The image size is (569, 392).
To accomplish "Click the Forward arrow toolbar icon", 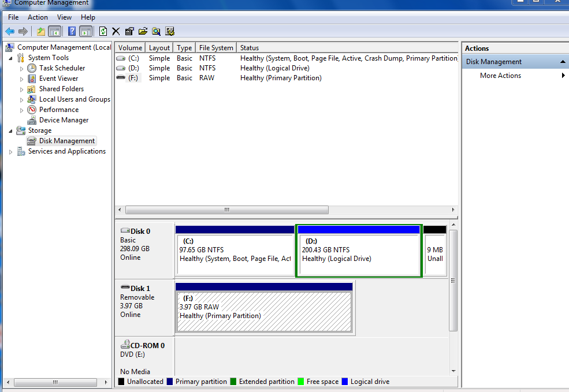I will tap(23, 32).
